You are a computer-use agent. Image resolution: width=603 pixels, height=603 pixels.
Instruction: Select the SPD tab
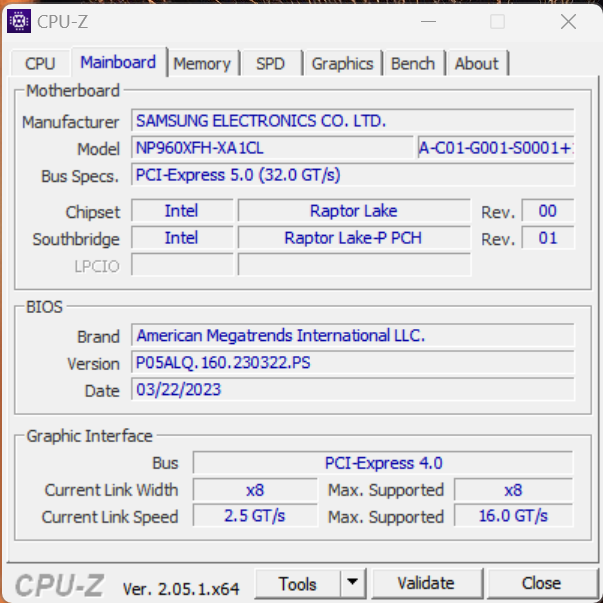270,64
